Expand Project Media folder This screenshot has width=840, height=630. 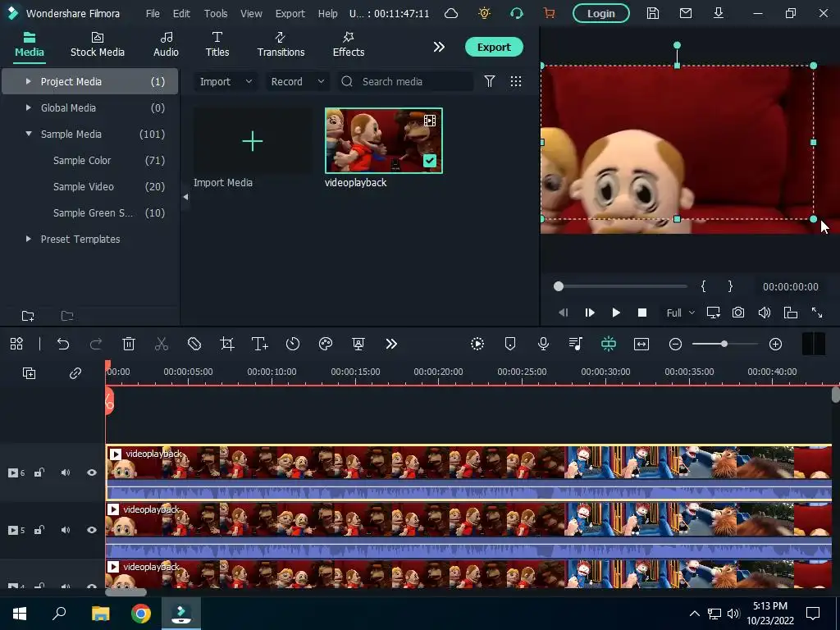tap(28, 81)
